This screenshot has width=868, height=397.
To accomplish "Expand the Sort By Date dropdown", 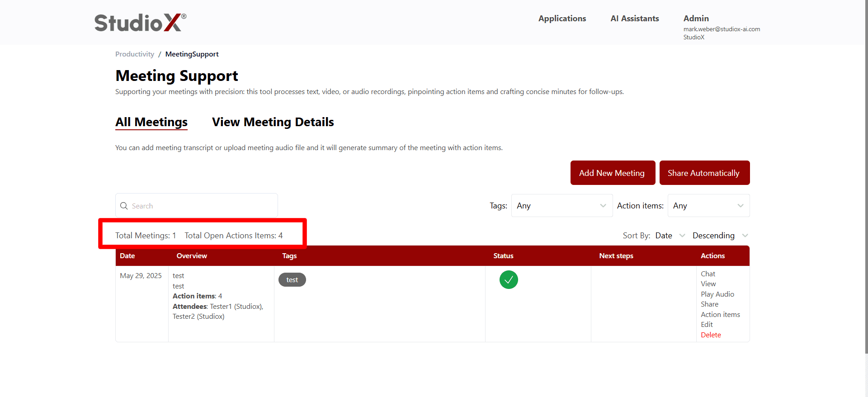I will [670, 236].
